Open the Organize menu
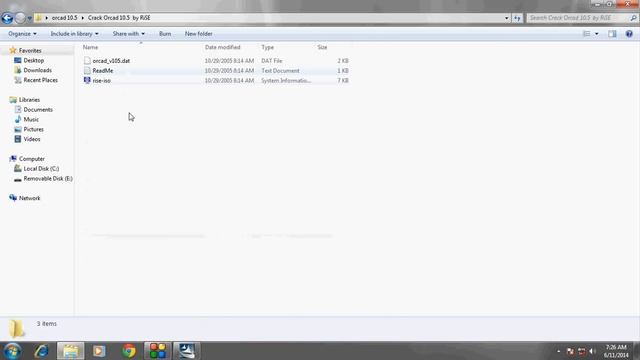Viewport: 640px width, 360px height. pos(22,34)
